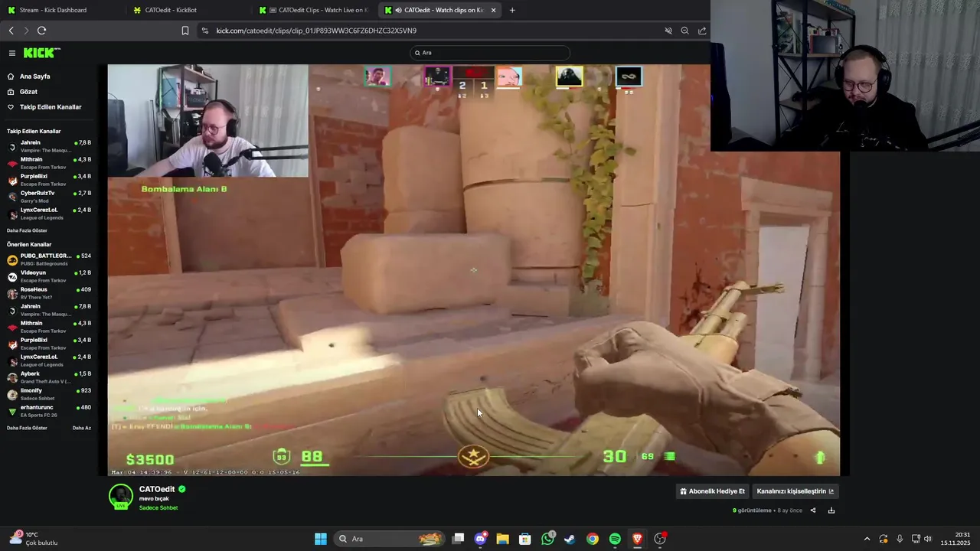Open site information icon left of URL
Screen dimensions: 980x551
click(204, 31)
